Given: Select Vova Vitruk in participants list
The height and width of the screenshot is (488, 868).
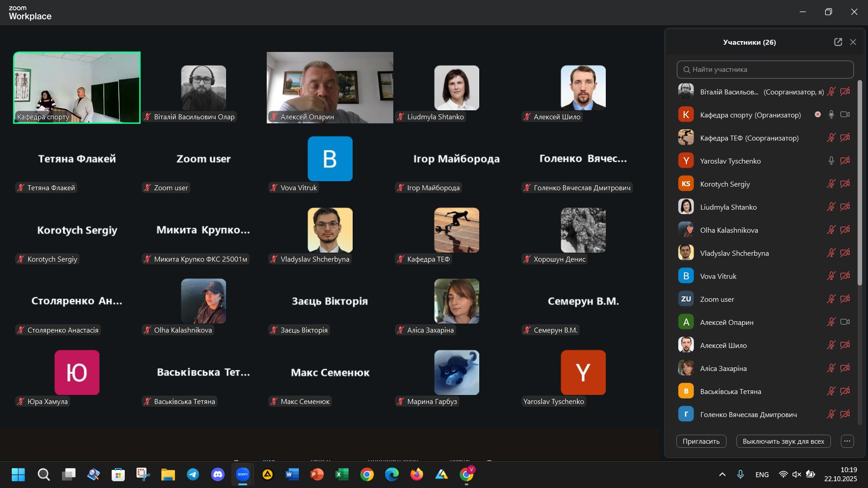Looking at the screenshot, I should point(718,276).
